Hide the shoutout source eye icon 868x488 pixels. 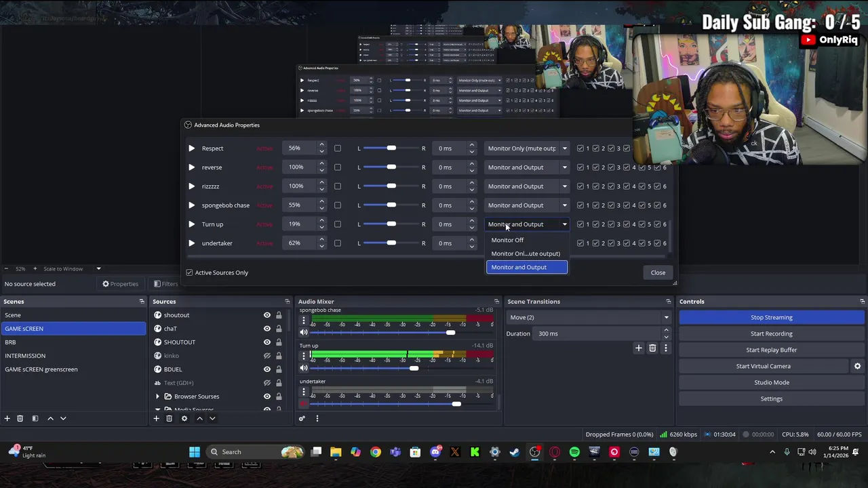click(x=267, y=315)
